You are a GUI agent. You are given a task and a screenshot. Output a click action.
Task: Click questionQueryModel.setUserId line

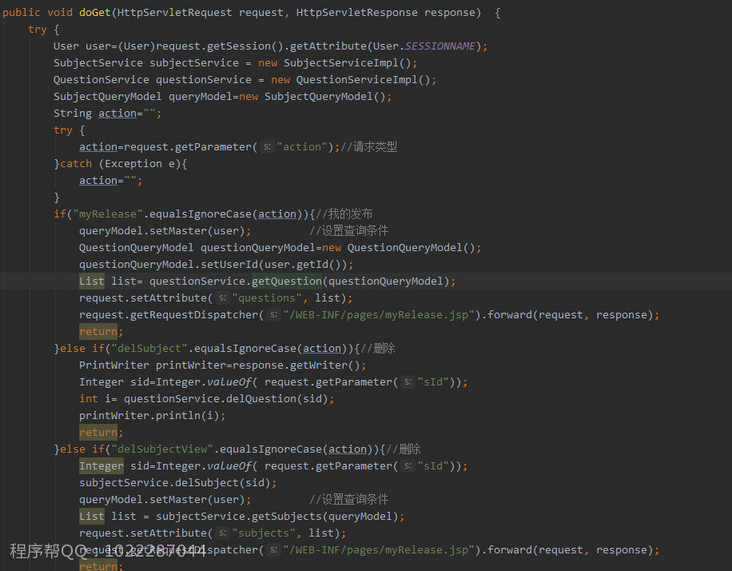pos(216,265)
